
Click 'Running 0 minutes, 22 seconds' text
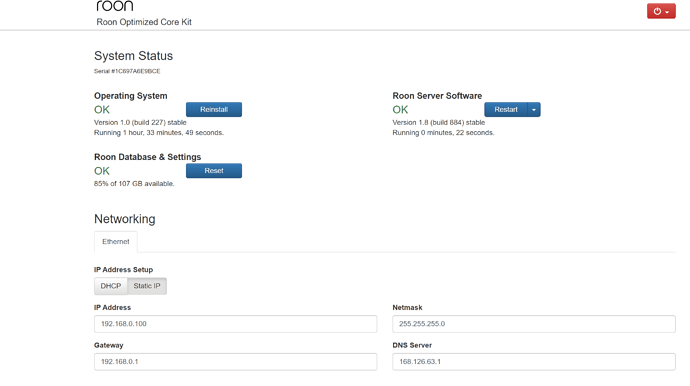click(443, 132)
